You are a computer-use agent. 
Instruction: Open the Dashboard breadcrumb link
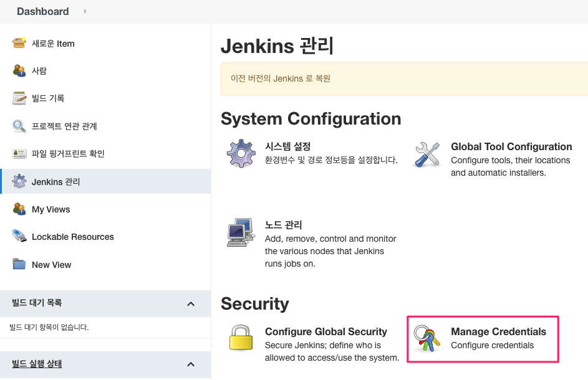pyautogui.click(x=43, y=11)
